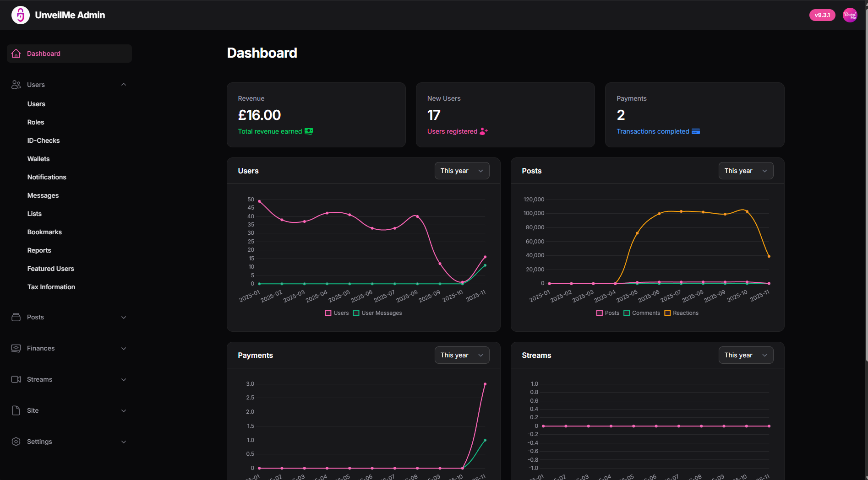Image resolution: width=868 pixels, height=480 pixels.
Task: Click the Posts section icon in sidebar
Action: [x=16, y=317]
